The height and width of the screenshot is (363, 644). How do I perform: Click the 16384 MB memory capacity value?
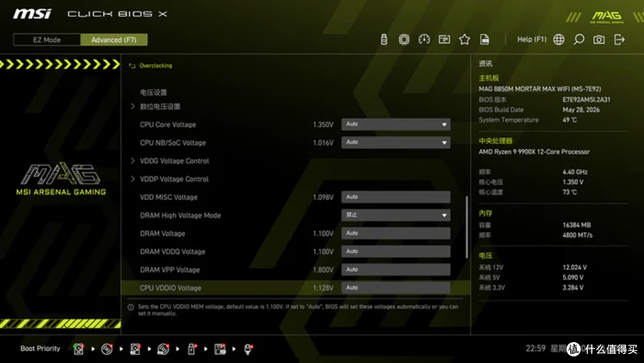577,225
